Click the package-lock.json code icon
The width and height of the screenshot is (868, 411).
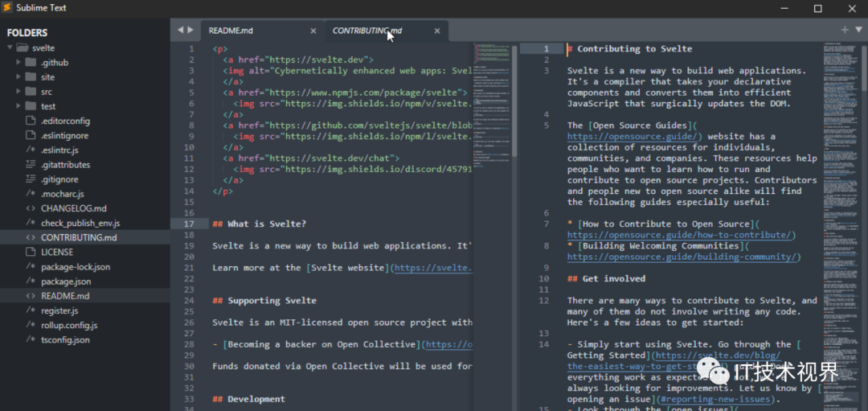pos(31,267)
